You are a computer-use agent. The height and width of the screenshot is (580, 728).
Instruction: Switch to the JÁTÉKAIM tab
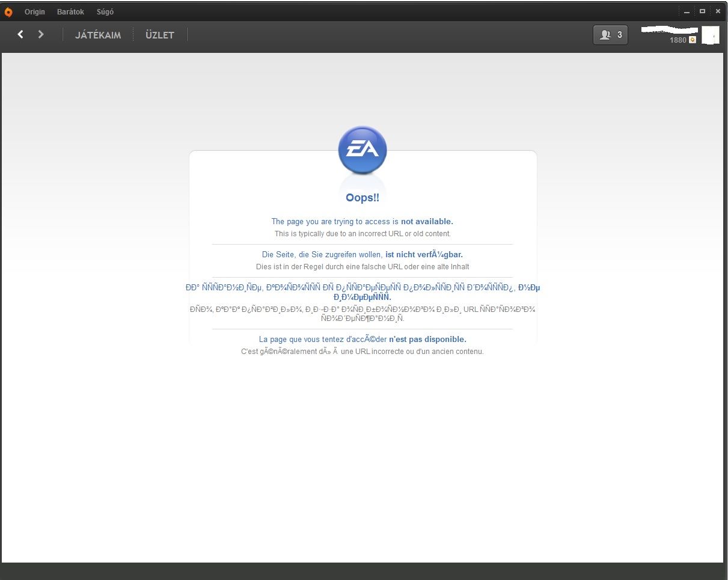(x=98, y=35)
